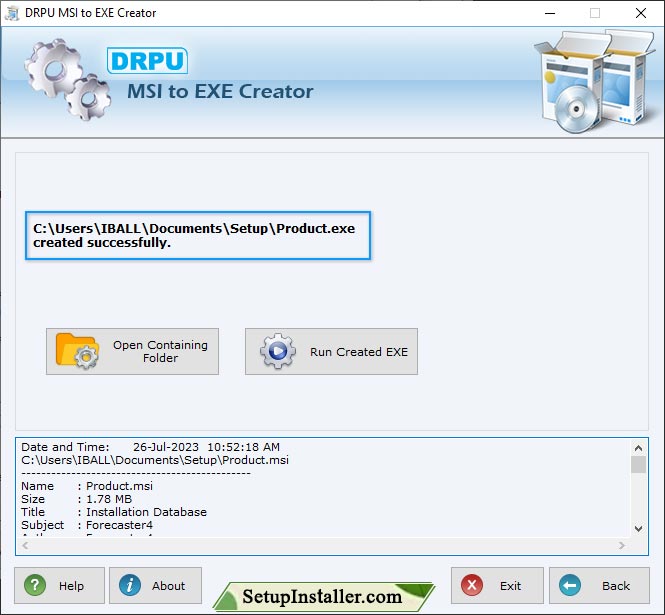Click the log horizontal scroll-right arrow
This screenshot has height=615, width=665.
pyautogui.click(x=621, y=545)
